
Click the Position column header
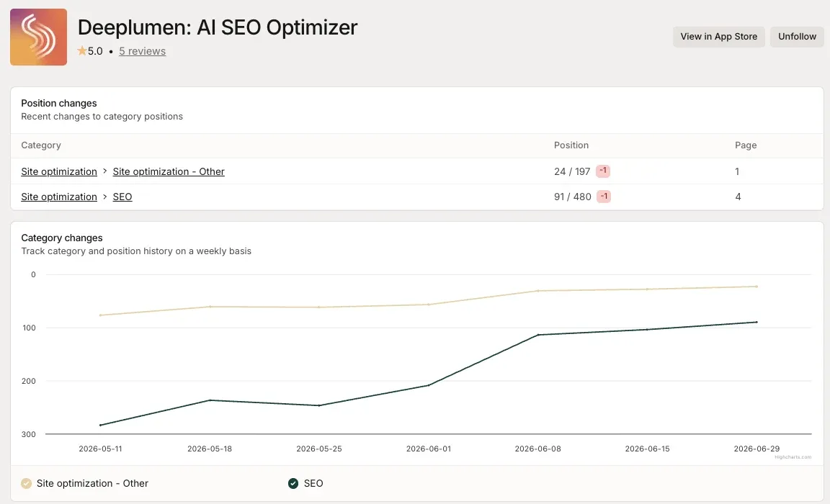tap(571, 145)
